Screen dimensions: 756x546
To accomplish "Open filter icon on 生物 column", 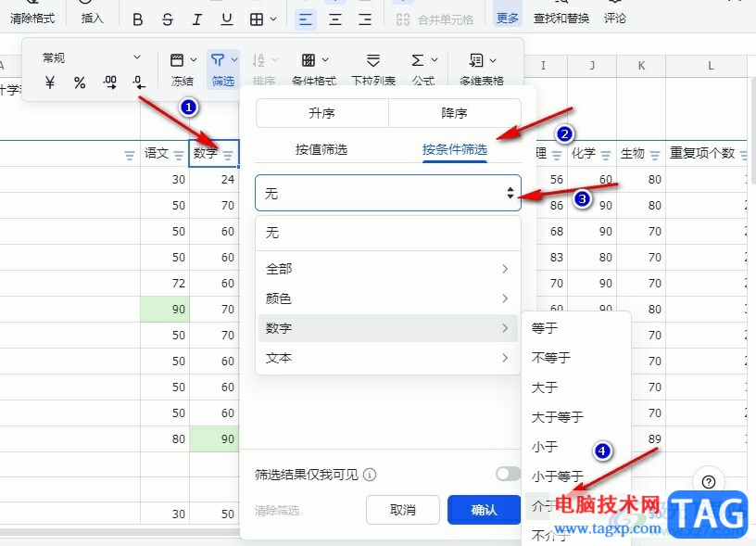I will click(x=655, y=156).
